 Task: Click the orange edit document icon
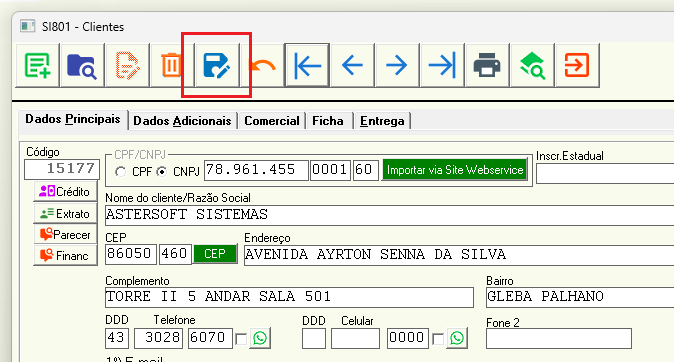(127, 65)
